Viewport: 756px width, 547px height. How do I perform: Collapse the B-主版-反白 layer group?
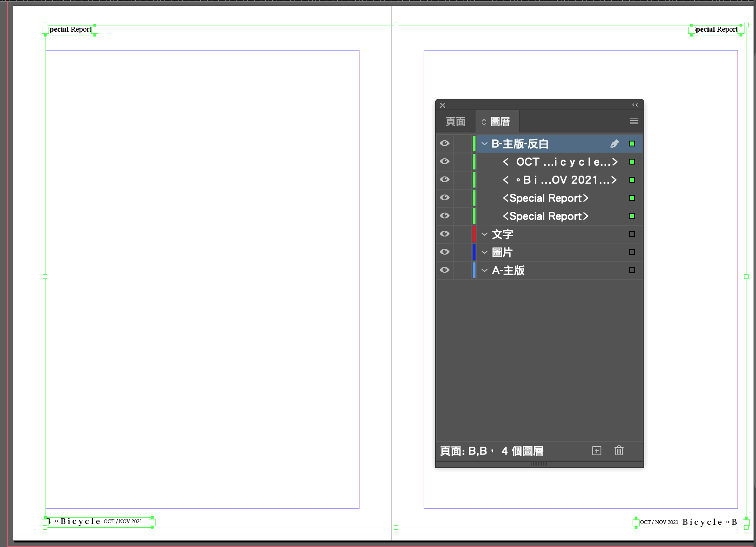[485, 144]
